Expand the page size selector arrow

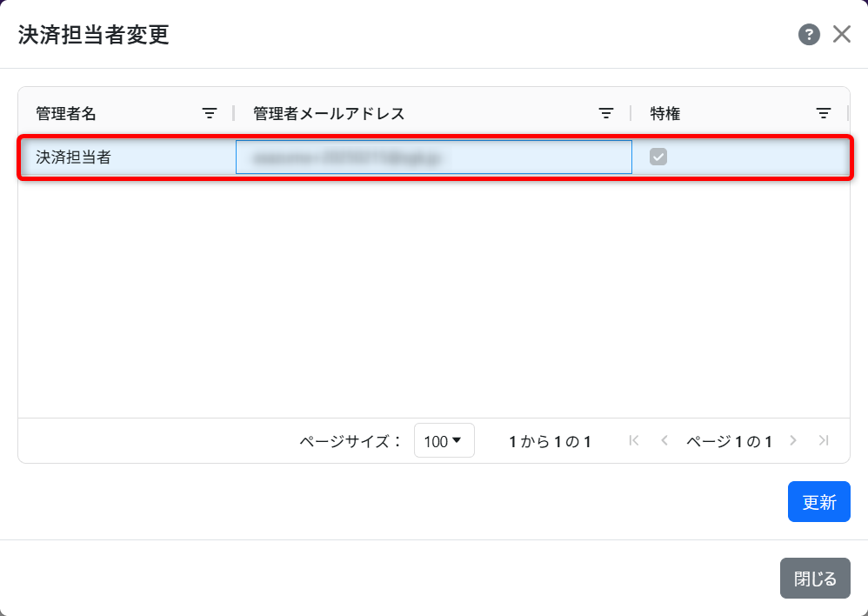click(459, 441)
